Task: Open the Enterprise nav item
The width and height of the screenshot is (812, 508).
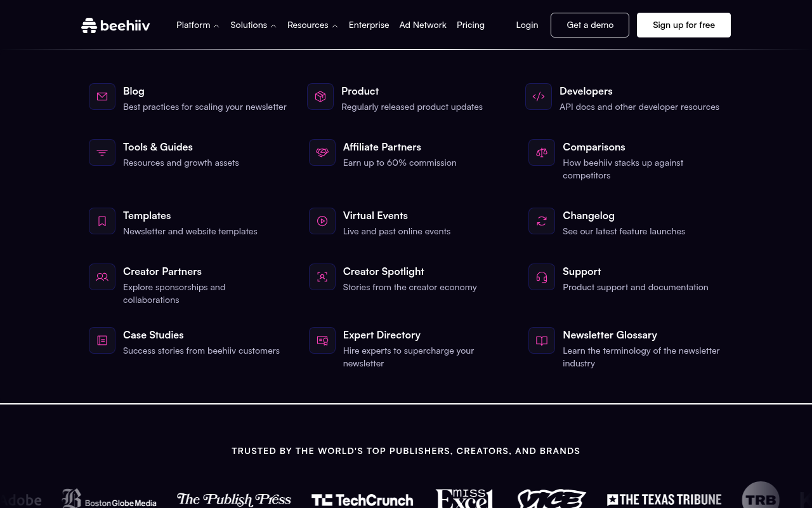Action: [369, 25]
